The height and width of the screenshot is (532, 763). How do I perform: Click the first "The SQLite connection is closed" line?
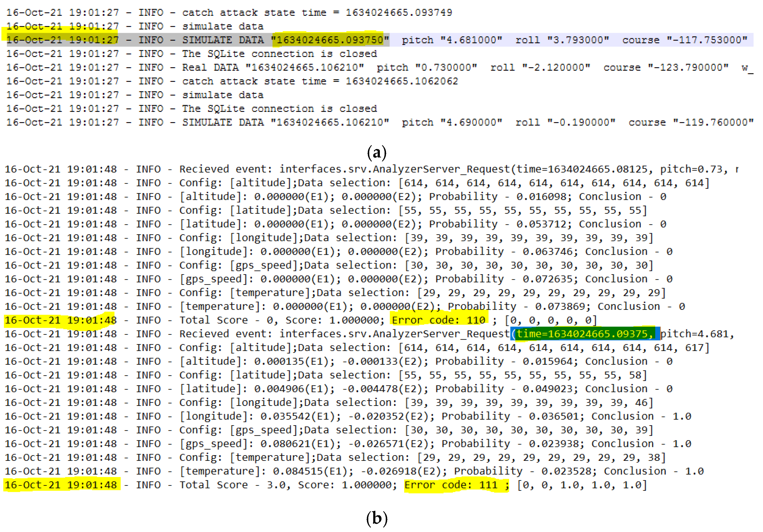point(279,54)
